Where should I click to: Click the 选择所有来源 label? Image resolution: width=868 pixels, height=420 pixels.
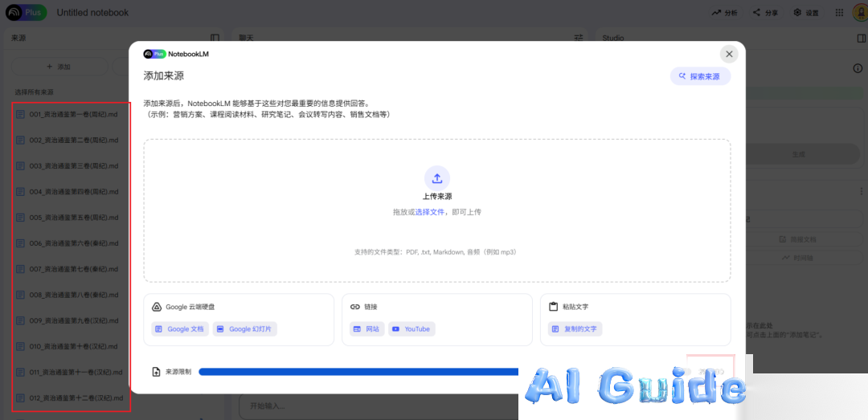tap(35, 92)
